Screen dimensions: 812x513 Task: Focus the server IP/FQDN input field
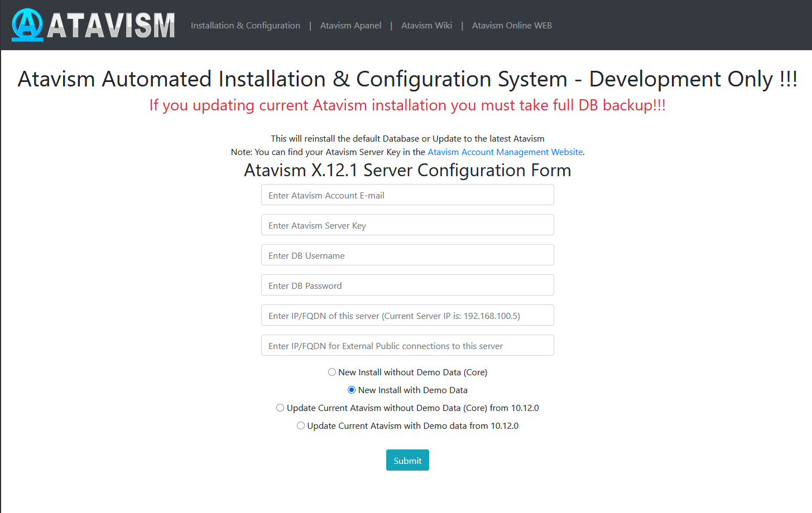click(407, 316)
